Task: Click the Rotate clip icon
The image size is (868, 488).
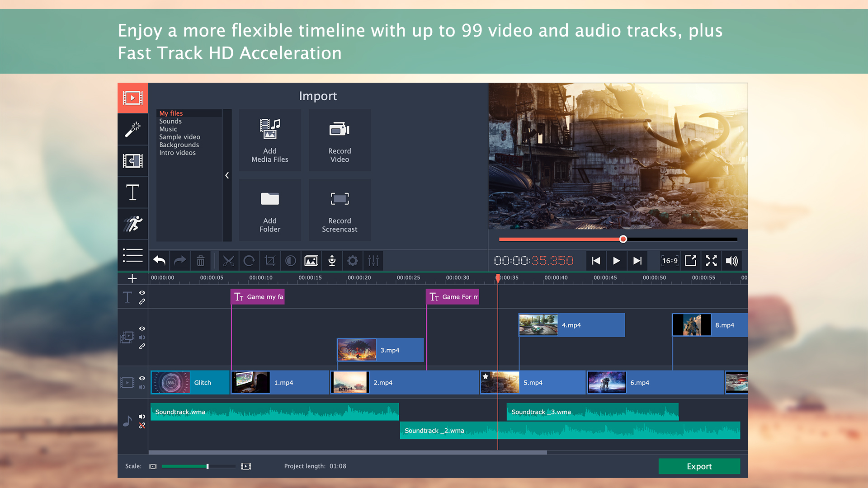Action: 249,261
